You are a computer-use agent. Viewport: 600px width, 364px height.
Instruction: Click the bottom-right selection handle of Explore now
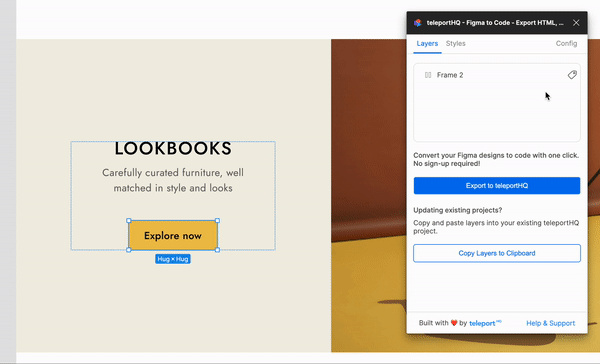coord(217,250)
